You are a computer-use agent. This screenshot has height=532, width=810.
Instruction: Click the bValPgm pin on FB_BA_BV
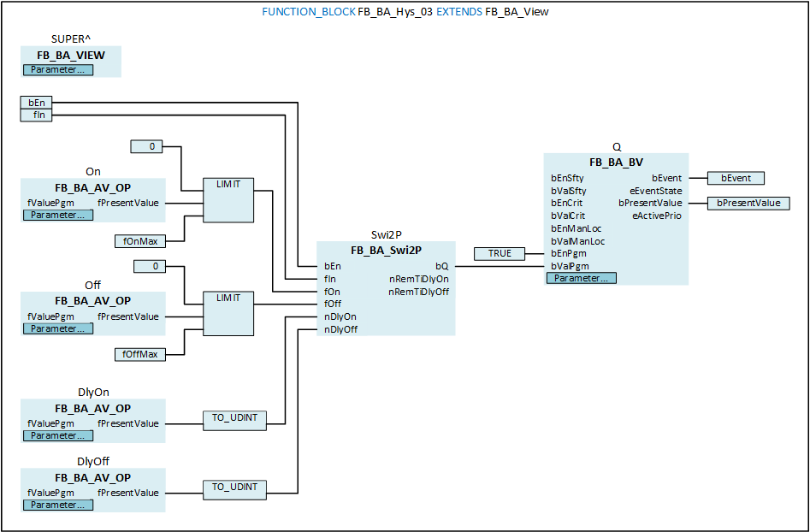pos(570,267)
